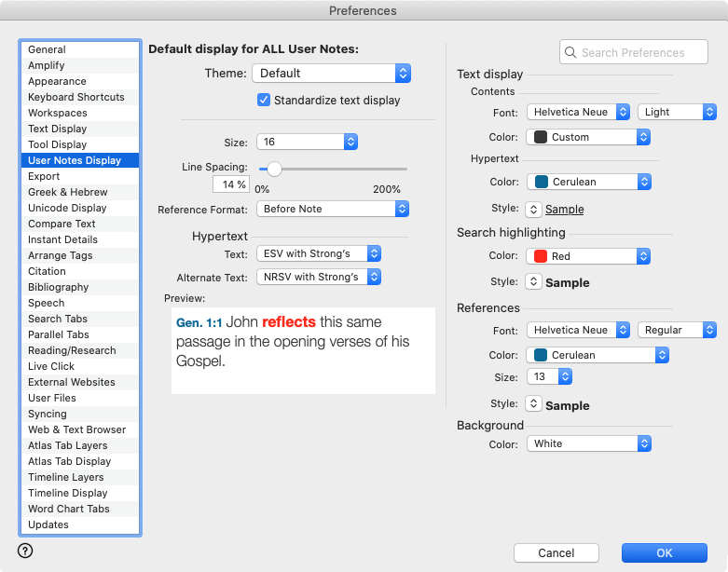Click the magnifier icon in Search Preferences
This screenshot has height=572, width=728.
click(x=570, y=53)
